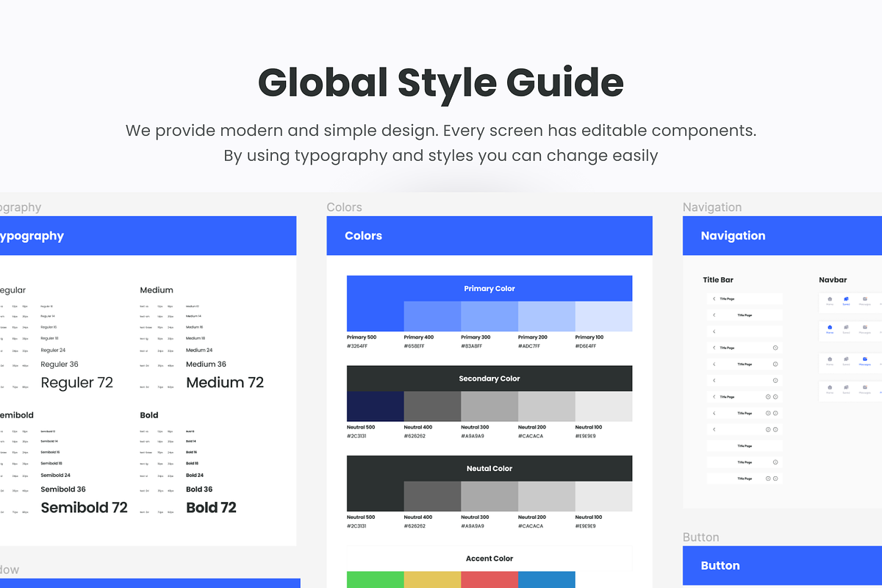Click the Title Bar section heading
The image size is (882, 588).
718,279
